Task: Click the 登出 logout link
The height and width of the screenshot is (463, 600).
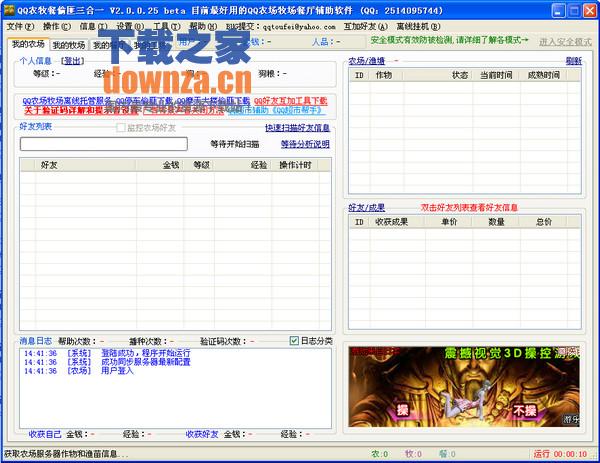Action: [73, 61]
